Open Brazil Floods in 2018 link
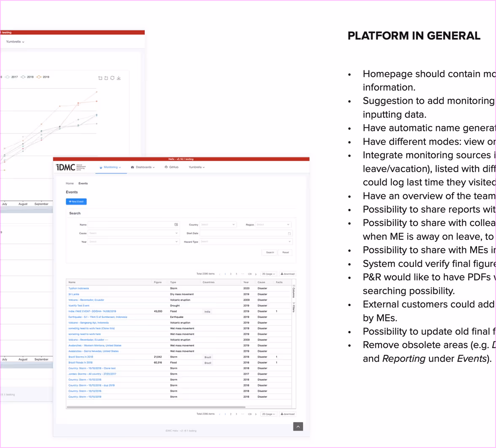Screen dimensions: 496x448 point(80,363)
